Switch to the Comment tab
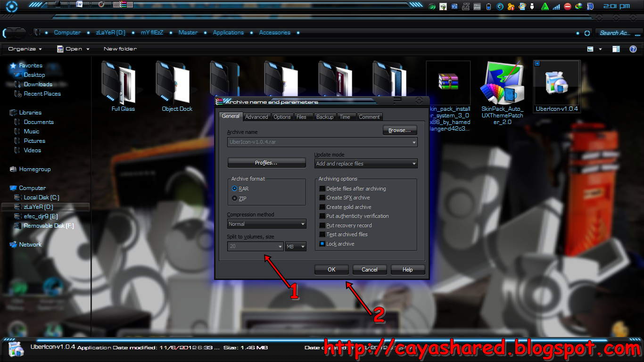This screenshot has width=644, height=362. click(369, 117)
